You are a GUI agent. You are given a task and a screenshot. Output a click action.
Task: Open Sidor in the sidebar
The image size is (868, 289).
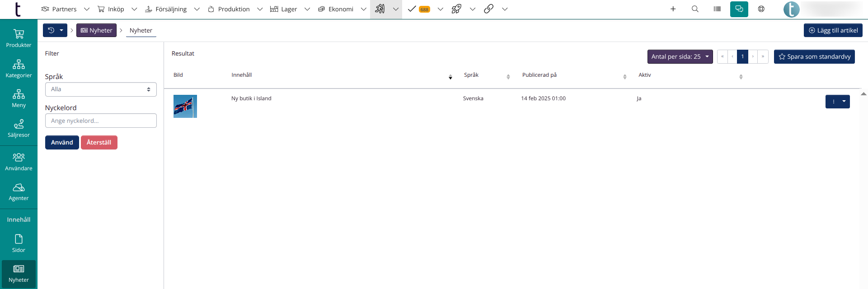pos(19,243)
